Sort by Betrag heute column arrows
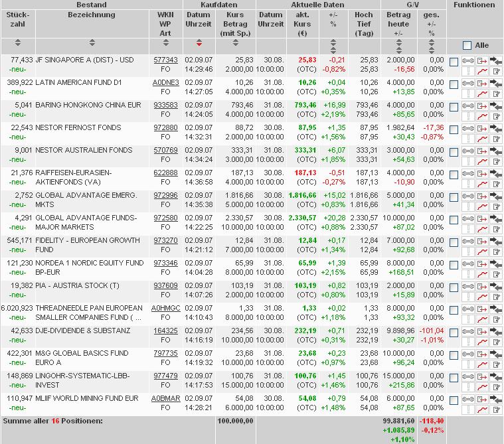This screenshot has width=504, height=444. 399,46
